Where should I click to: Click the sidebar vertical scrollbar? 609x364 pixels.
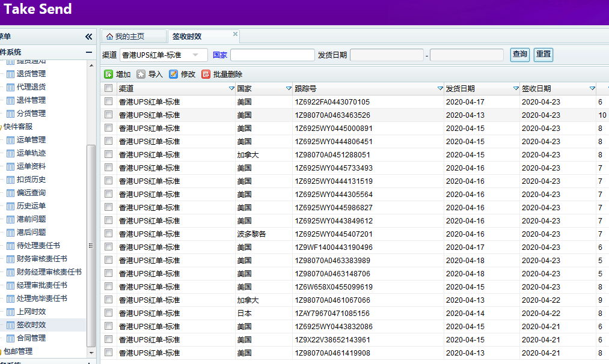(91, 245)
